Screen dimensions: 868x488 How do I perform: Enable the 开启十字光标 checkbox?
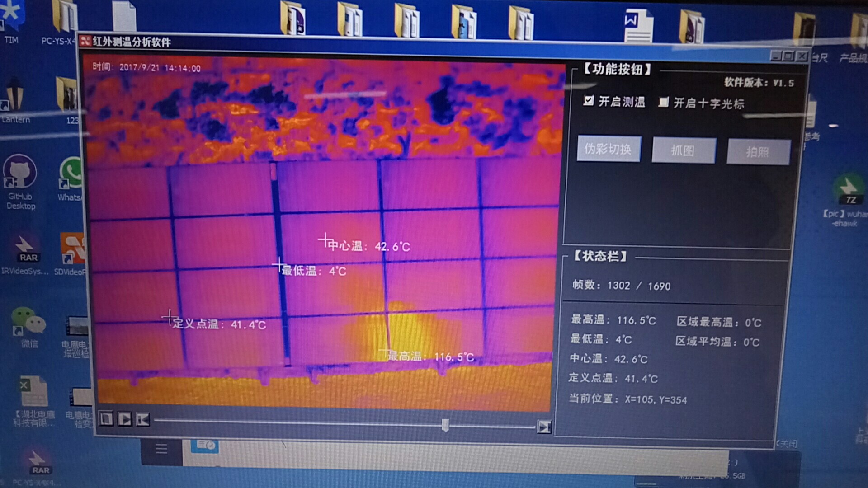coord(664,102)
